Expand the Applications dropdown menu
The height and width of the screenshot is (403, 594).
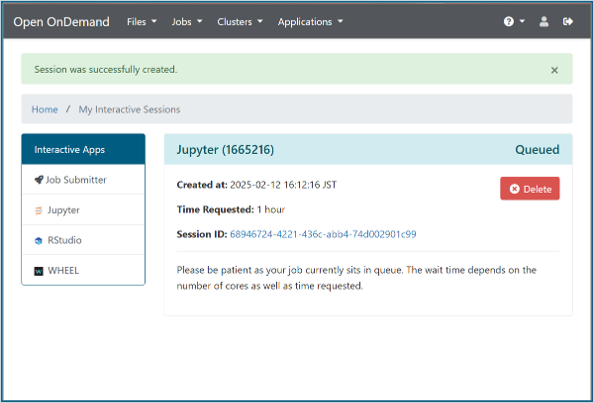click(x=310, y=22)
